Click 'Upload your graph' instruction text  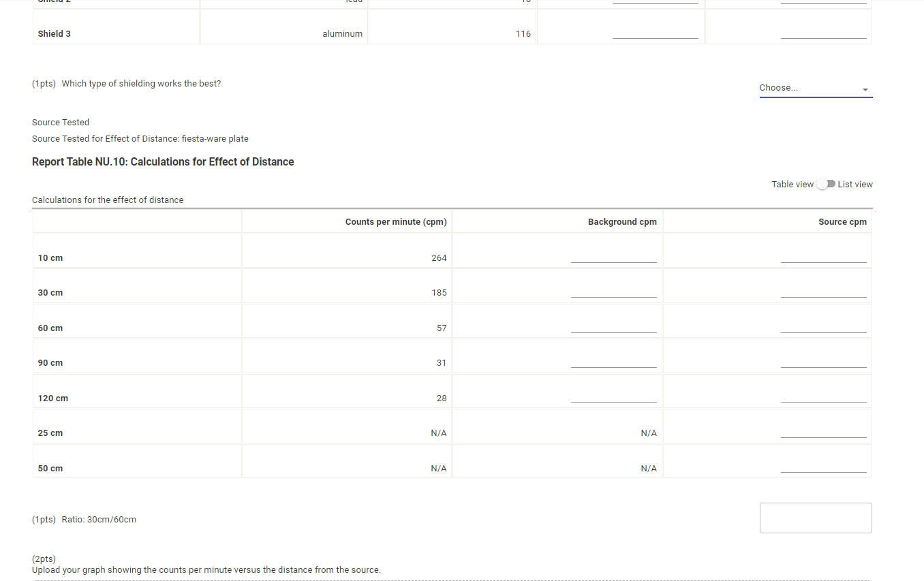pyautogui.click(x=206, y=570)
